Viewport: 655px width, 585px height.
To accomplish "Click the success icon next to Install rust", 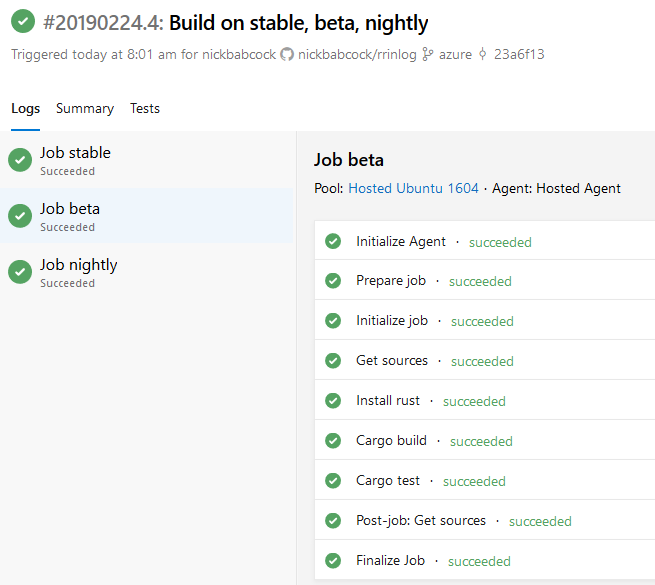I will 333,401.
